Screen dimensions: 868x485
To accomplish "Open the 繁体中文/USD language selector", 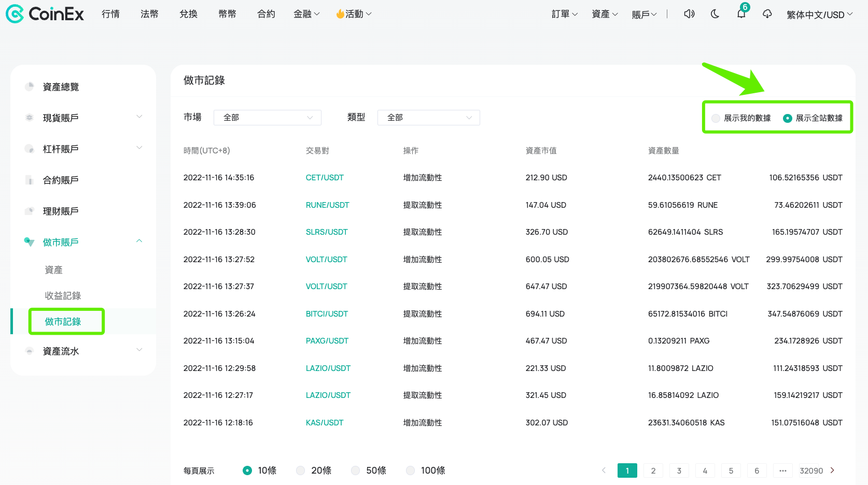I will click(819, 15).
